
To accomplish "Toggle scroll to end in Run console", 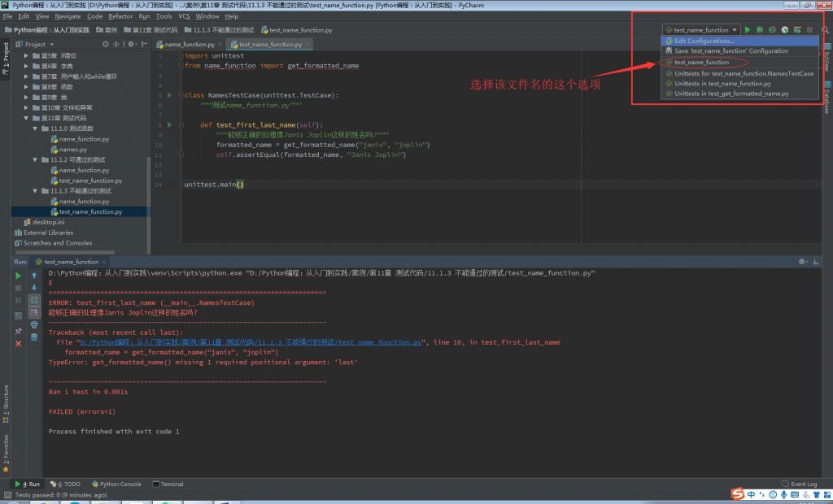I will pyautogui.click(x=34, y=312).
